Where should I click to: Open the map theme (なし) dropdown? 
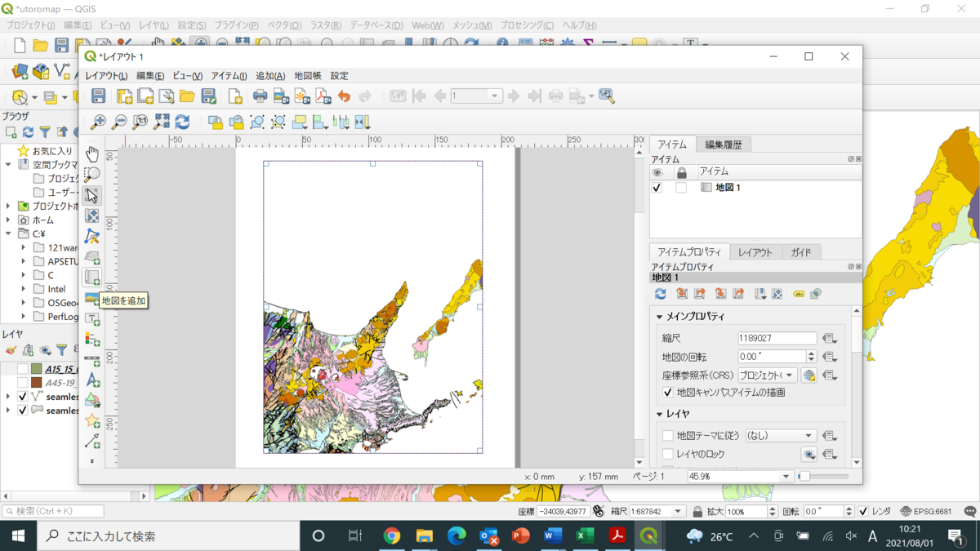[780, 436]
